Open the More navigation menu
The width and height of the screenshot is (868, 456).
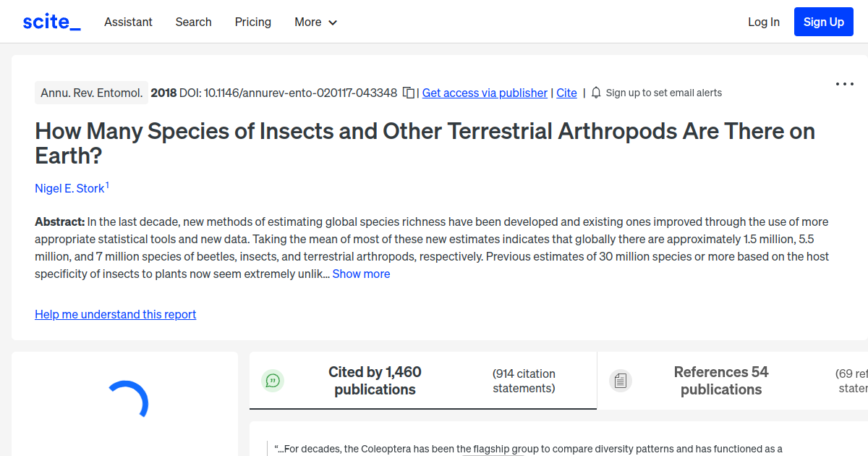click(307, 22)
